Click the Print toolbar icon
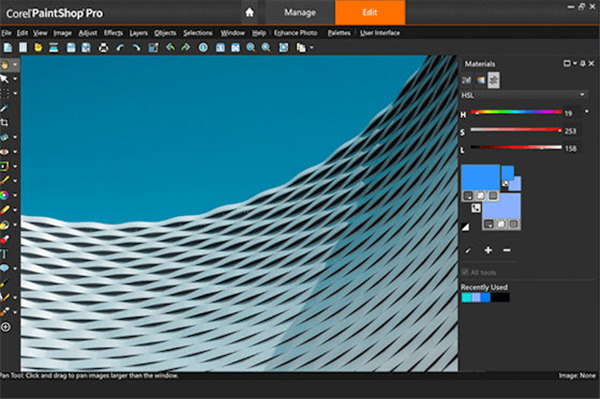Screen dimensions: 600x399 [x=103, y=47]
